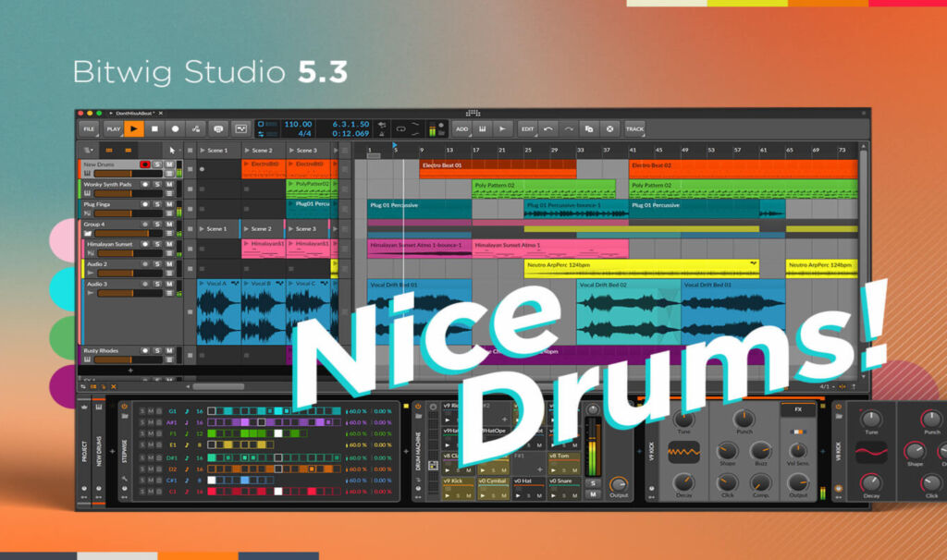Click the Record button in the transport bar

[x=175, y=129]
